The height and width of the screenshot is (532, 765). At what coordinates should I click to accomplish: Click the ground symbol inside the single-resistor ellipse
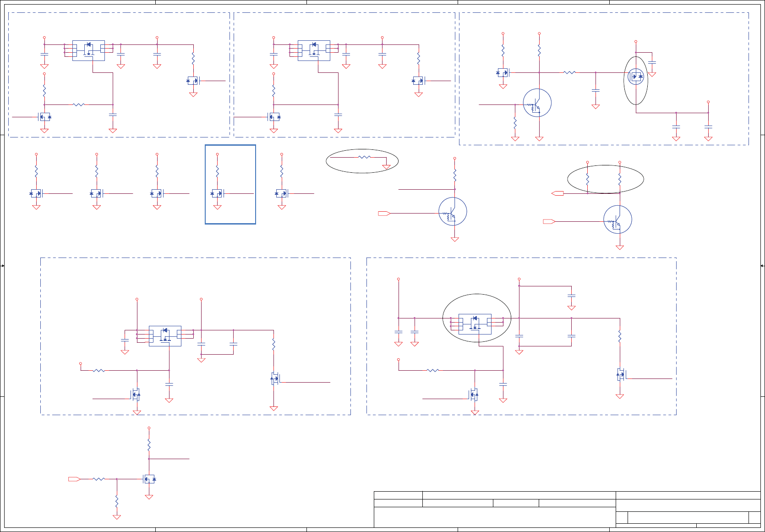(386, 167)
